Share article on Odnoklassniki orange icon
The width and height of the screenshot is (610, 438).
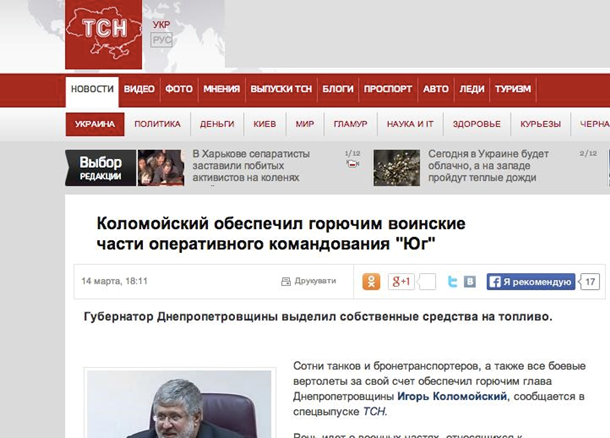click(x=371, y=282)
